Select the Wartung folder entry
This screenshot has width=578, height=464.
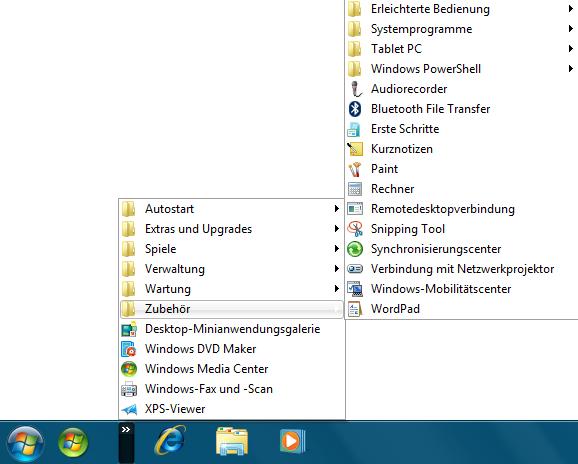click(x=231, y=289)
